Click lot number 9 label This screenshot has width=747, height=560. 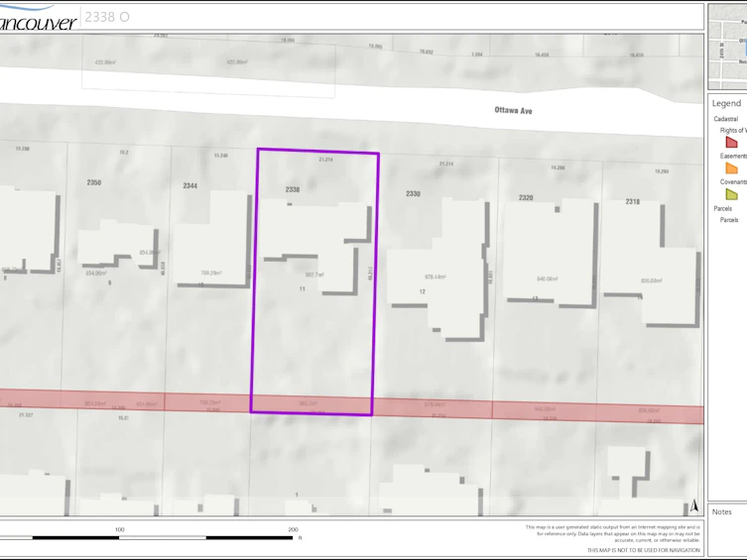tap(109, 282)
